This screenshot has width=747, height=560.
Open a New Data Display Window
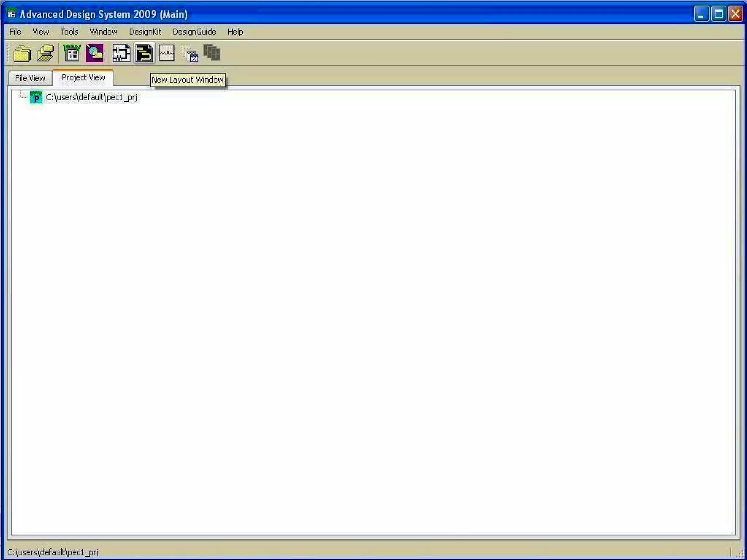click(x=167, y=54)
